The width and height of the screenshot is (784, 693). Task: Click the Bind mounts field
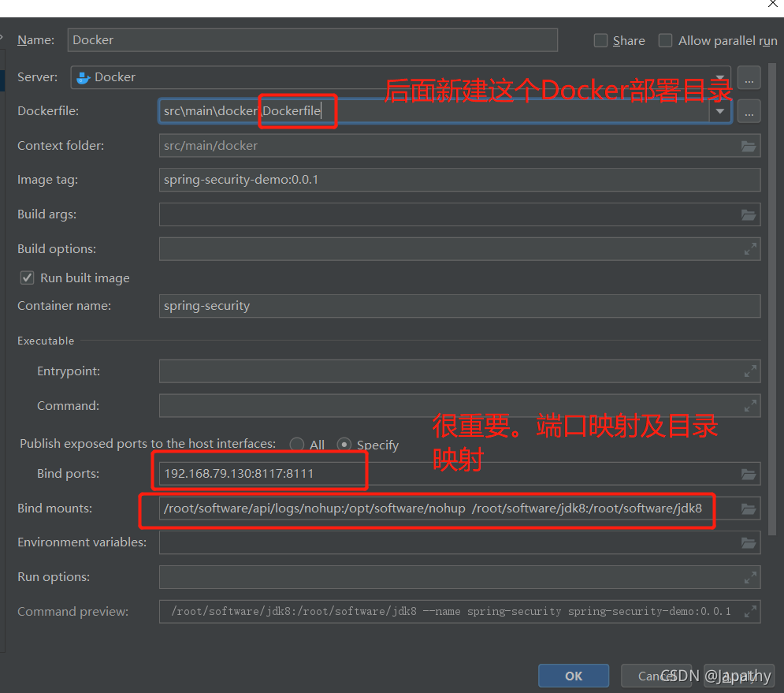tap(459, 509)
